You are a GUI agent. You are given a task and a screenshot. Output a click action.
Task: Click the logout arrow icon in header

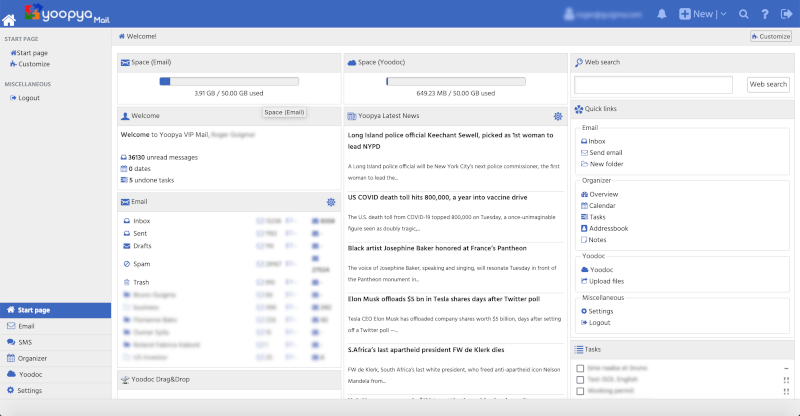(786, 14)
